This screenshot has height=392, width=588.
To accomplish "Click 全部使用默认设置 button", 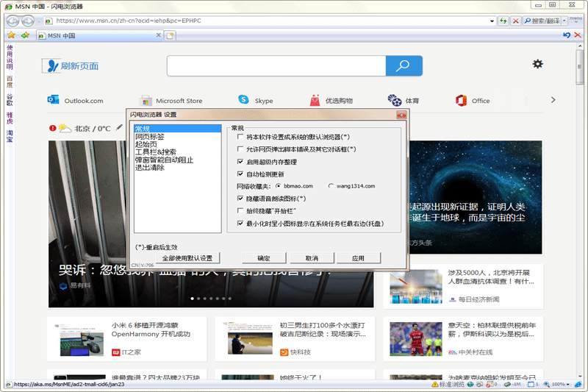I will coord(187,258).
